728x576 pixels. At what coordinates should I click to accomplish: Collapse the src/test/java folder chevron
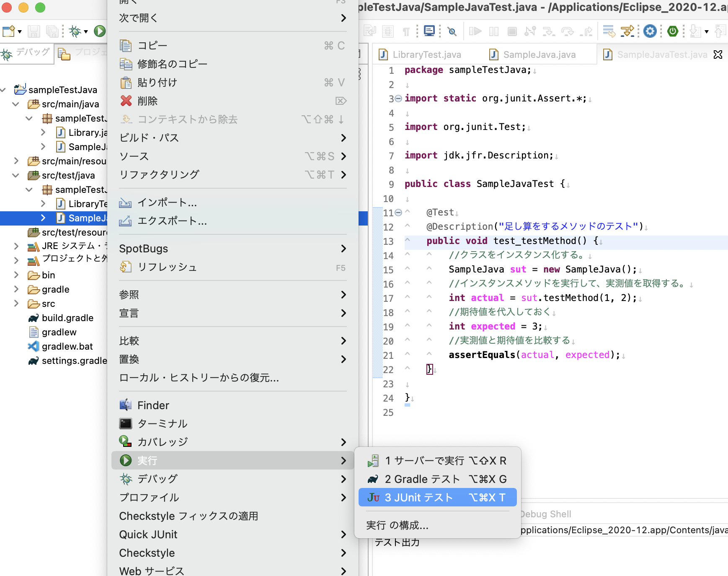(x=16, y=175)
